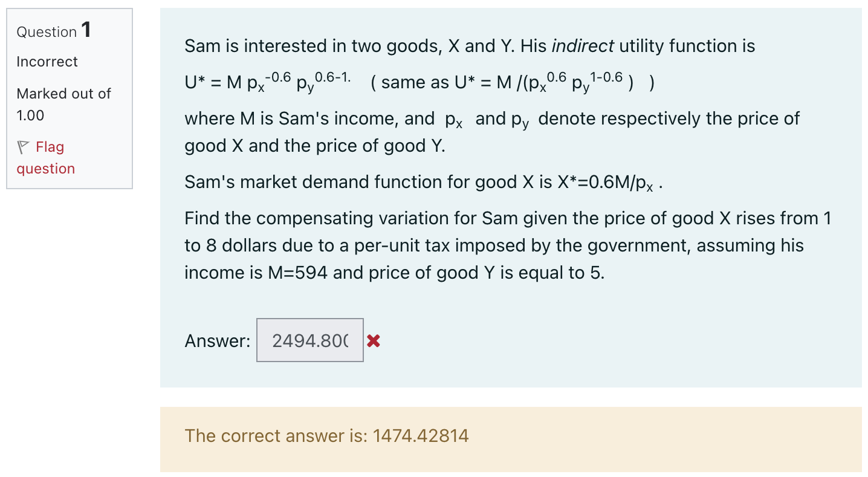The image size is (868, 477).
Task: Click the cross symbol marking the wrong answer
Action: (374, 340)
